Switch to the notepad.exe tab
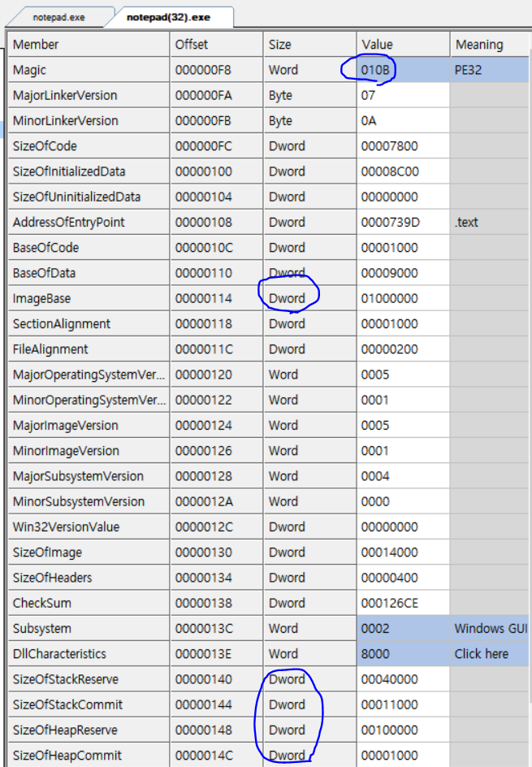This screenshot has width=532, height=767. 58,17
